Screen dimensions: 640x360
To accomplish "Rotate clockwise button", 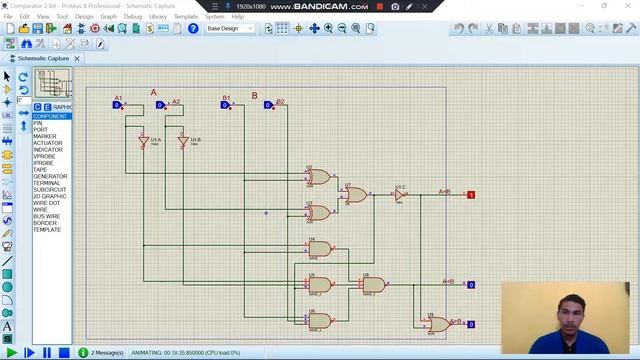I will 24,76.
